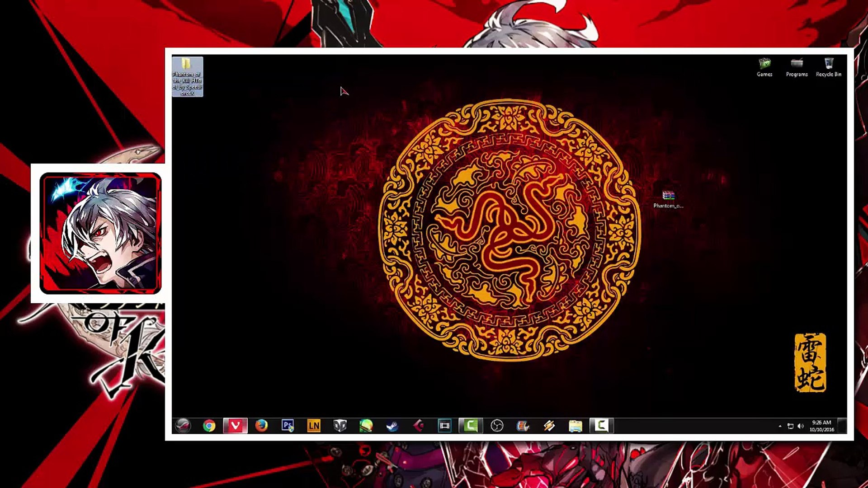868x488 pixels.
Task: Launch Firefox from the taskbar
Action: [261, 426]
